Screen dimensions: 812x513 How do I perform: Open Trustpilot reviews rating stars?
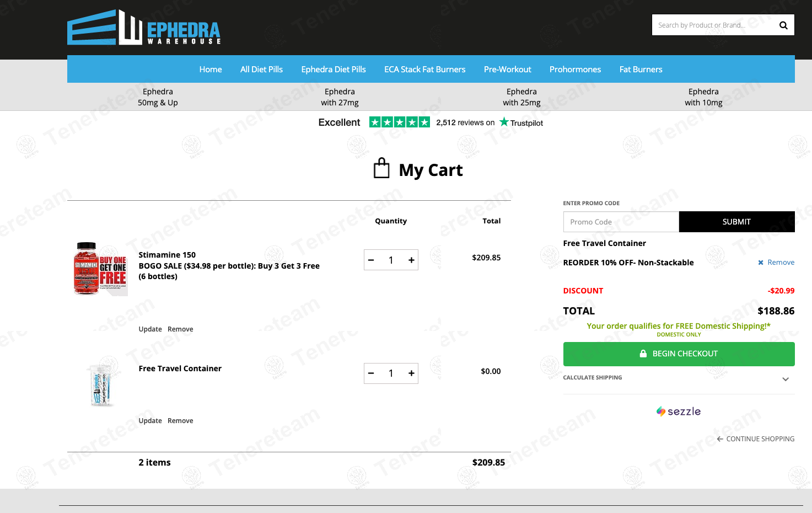(x=399, y=122)
